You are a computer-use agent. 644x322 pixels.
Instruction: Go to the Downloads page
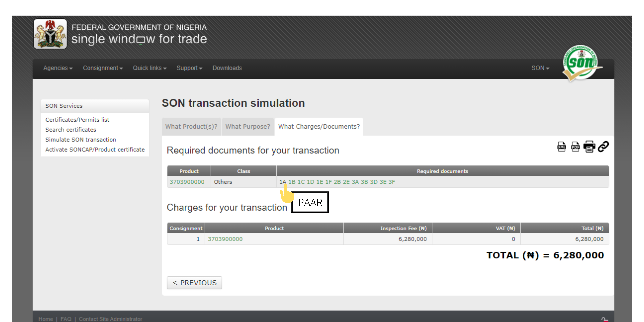point(227,68)
